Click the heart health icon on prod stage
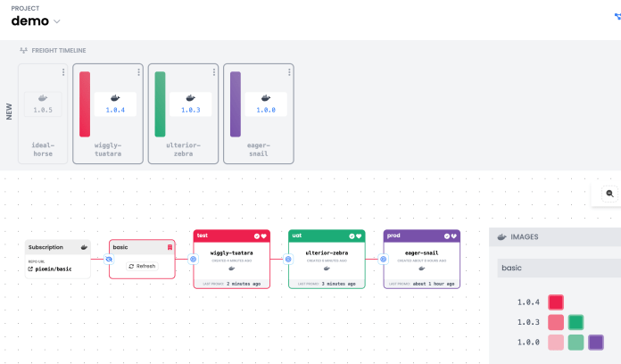Screen dimensions: 621x364 pos(455,236)
